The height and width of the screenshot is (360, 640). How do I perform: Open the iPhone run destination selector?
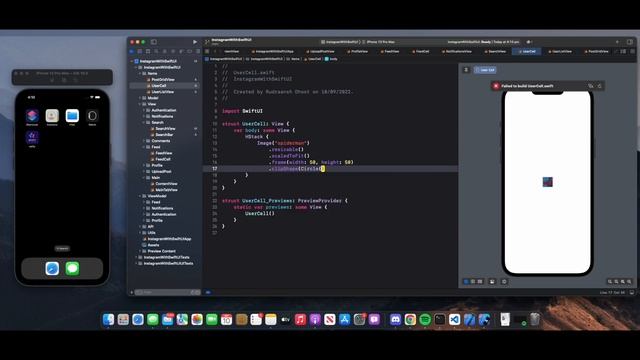click(380, 42)
